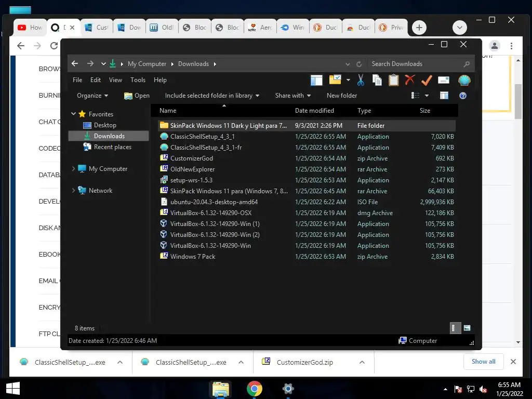532x399 pixels.
Task: Open the Organize dropdown
Action: (92, 96)
